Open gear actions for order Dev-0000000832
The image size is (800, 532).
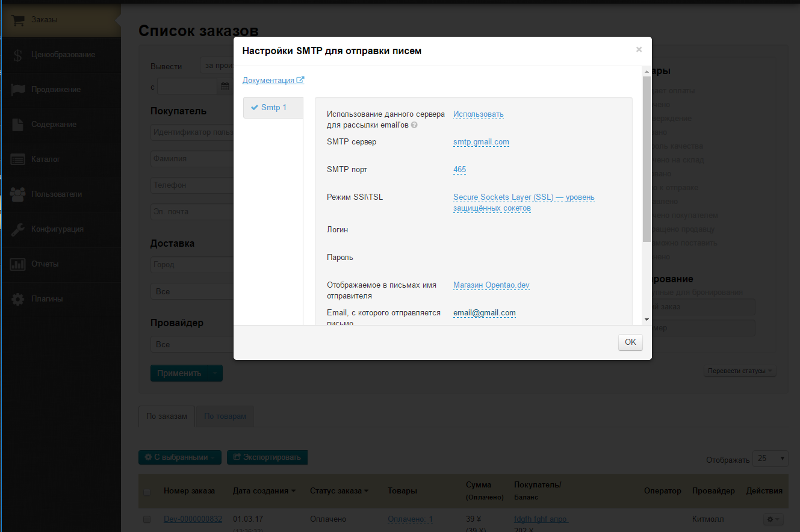pos(773,519)
